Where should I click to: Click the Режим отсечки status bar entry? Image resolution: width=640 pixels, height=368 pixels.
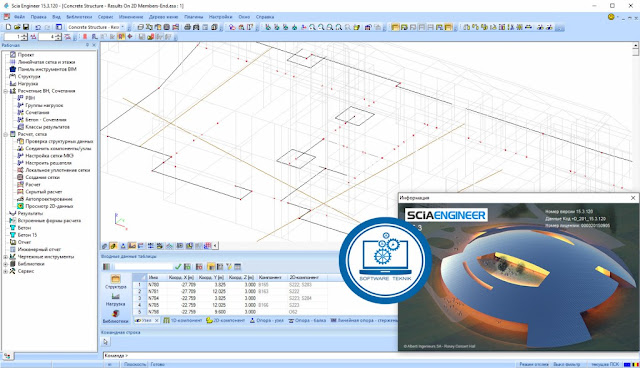tap(533, 364)
